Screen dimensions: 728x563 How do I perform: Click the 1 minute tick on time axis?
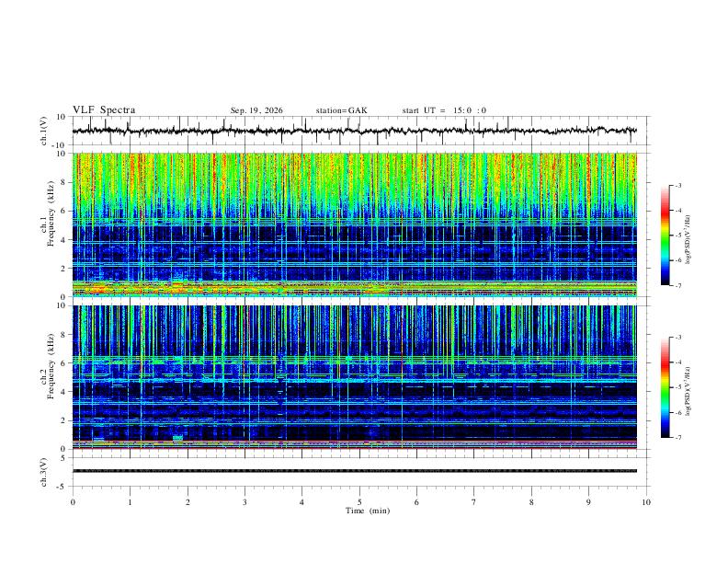coord(130,502)
